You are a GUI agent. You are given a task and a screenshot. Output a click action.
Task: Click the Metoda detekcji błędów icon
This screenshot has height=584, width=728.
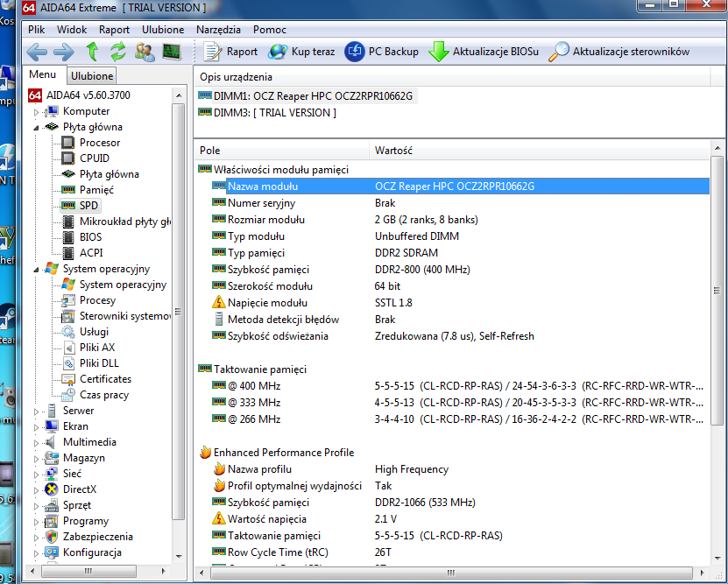click(219, 319)
